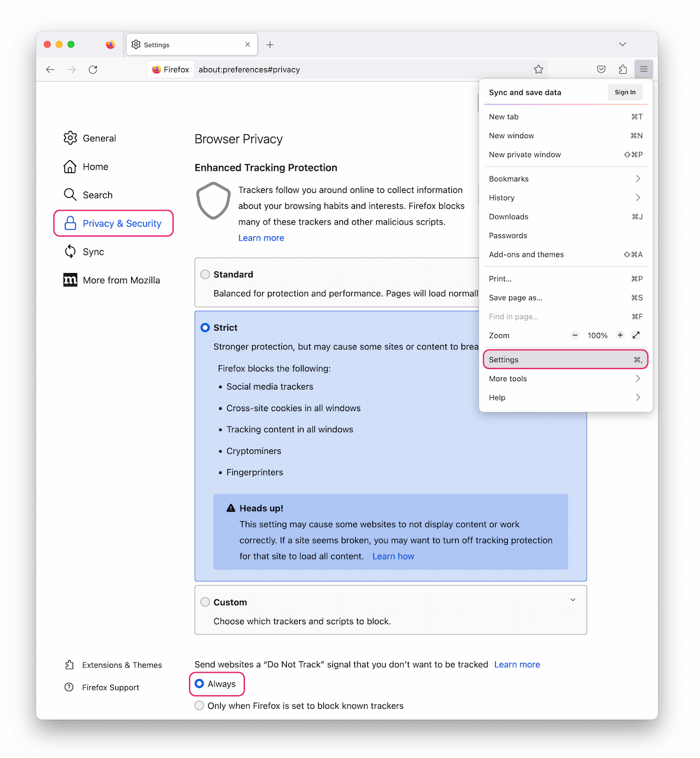Open Privacy & Security lock icon
Screen dimensions: 700x758
[x=70, y=223]
